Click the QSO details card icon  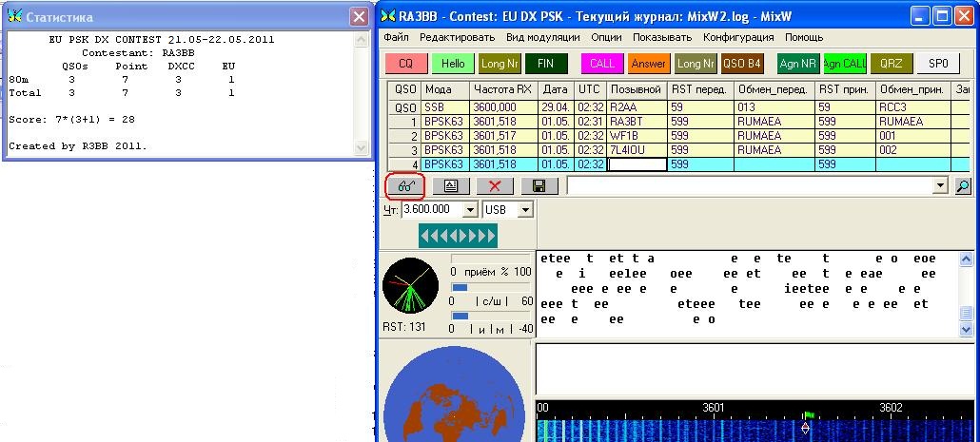[x=450, y=185]
